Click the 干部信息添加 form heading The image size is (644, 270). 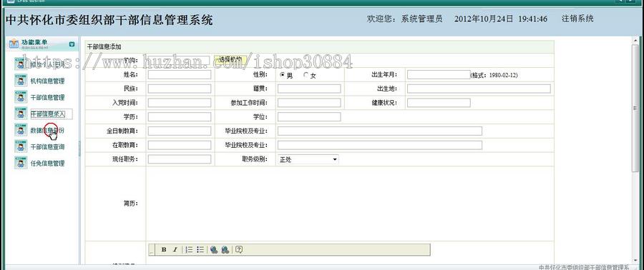104,47
